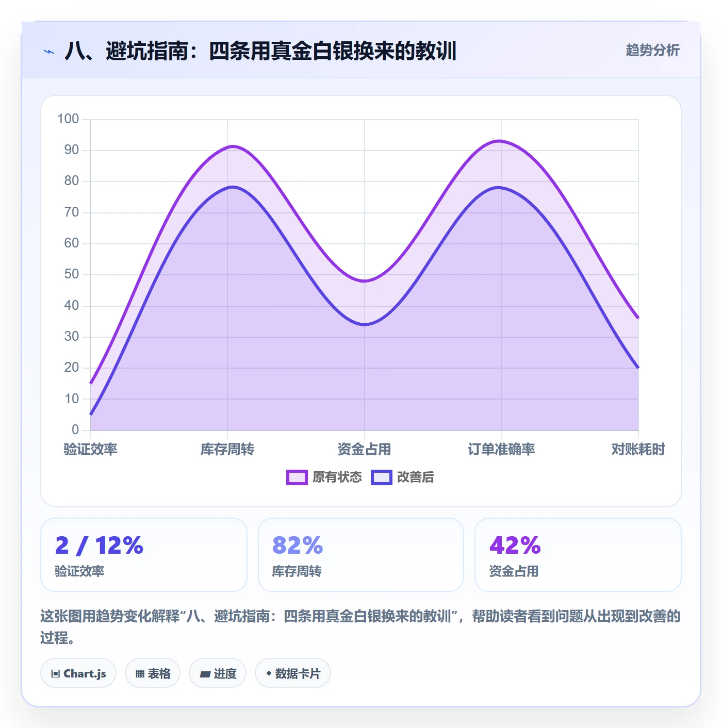Viewport: 722px width, 728px height.
Task: Click the 50 y-axis value
Action: tap(72, 274)
